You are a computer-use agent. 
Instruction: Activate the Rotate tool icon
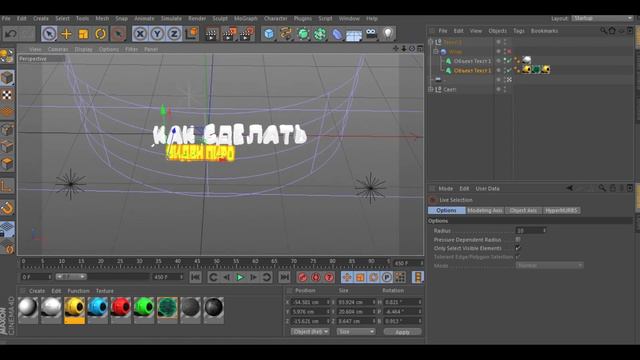[x=100, y=34]
